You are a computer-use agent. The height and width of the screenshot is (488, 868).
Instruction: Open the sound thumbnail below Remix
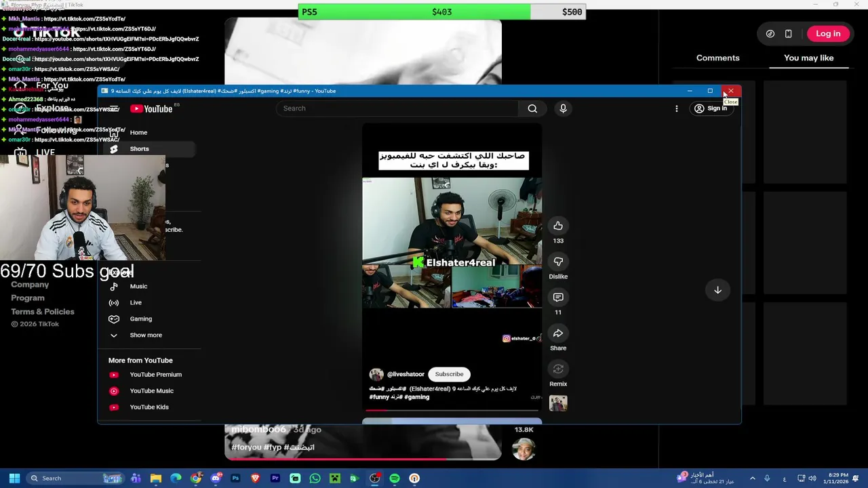tap(558, 404)
